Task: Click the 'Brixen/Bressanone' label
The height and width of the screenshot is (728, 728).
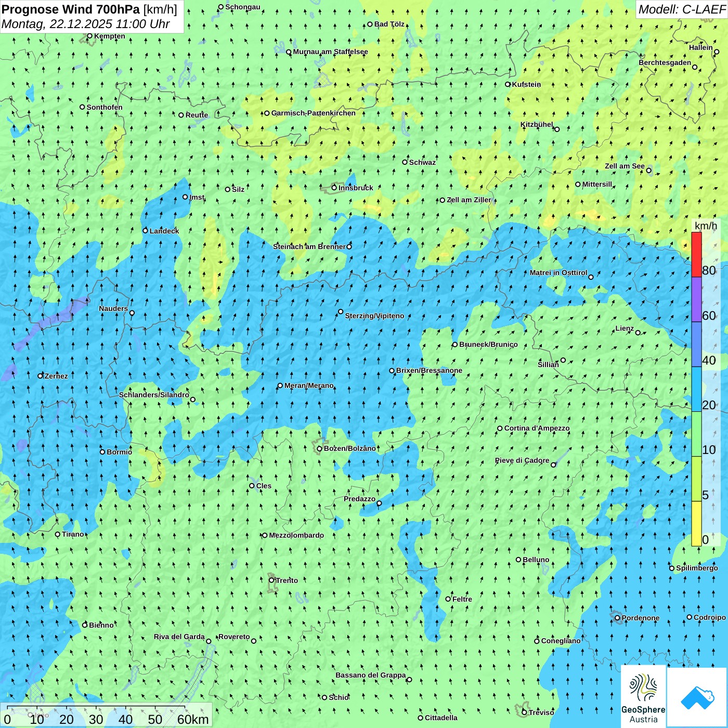Action: pyautogui.click(x=429, y=370)
